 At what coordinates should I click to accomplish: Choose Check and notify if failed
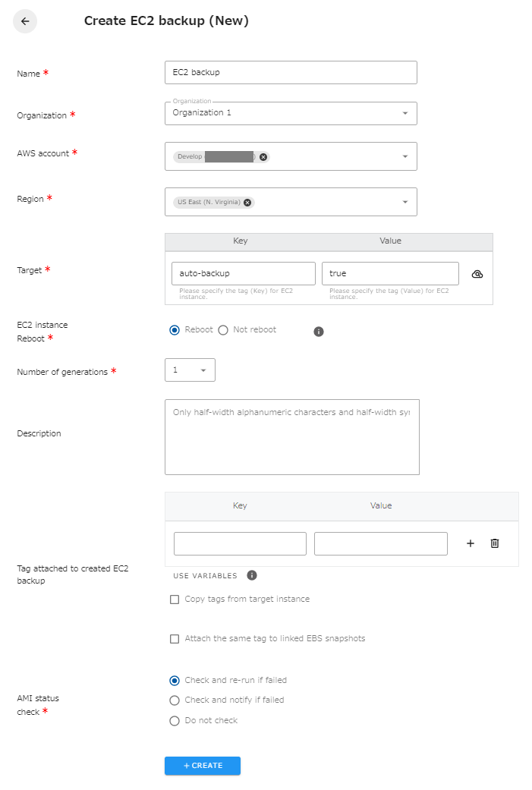(175, 700)
